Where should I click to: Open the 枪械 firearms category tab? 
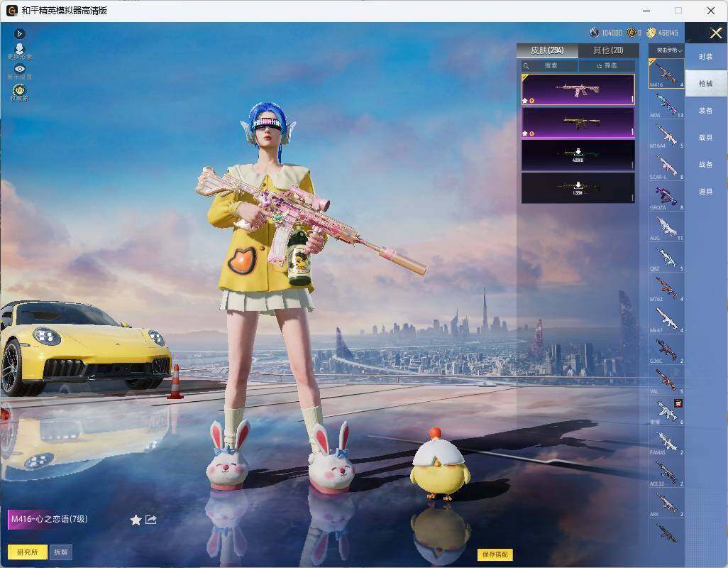click(706, 84)
